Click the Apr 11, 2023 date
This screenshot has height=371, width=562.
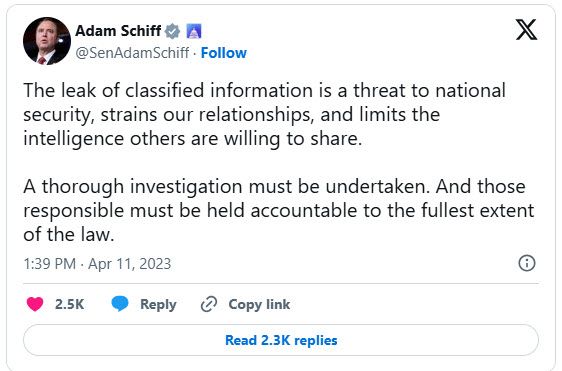click(x=129, y=264)
